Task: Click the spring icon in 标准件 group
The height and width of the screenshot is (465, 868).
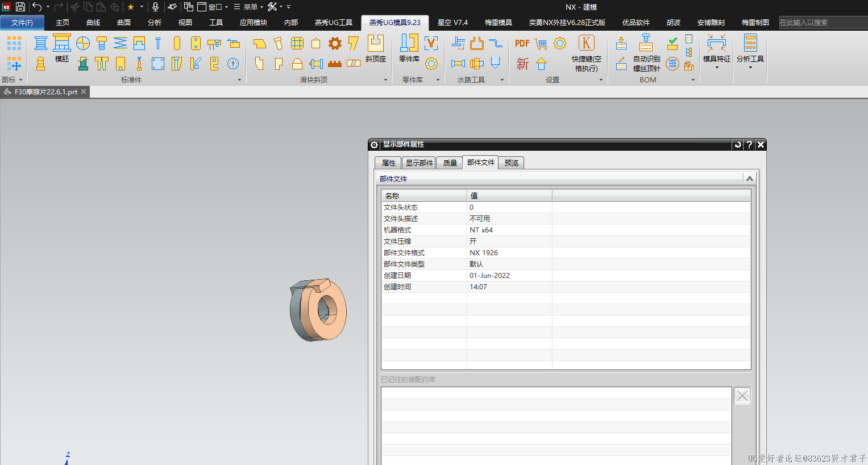Action: click(121, 43)
